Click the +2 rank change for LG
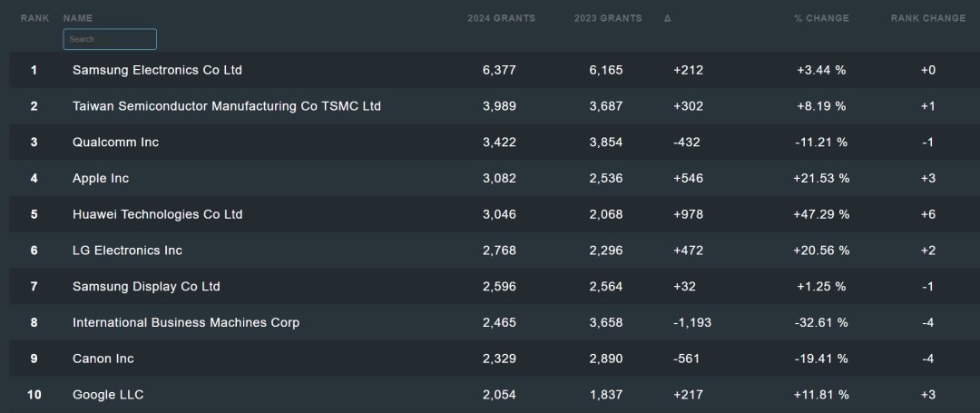Image resolution: width=980 pixels, height=413 pixels. click(928, 251)
